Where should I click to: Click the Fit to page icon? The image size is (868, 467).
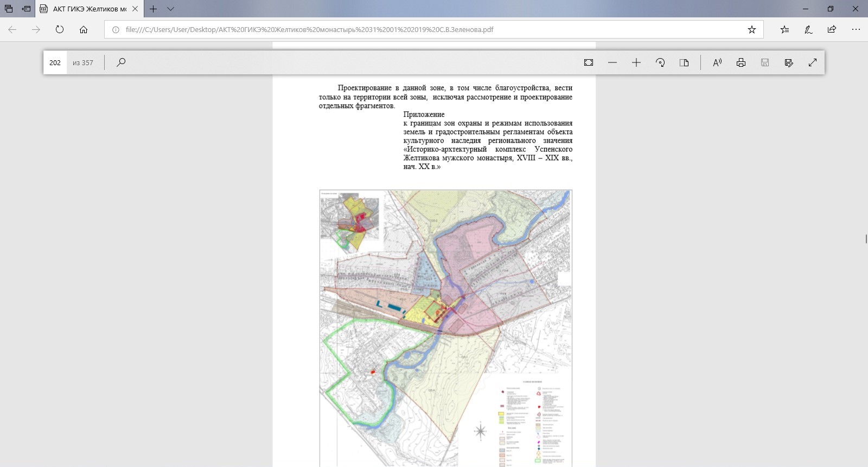point(589,62)
